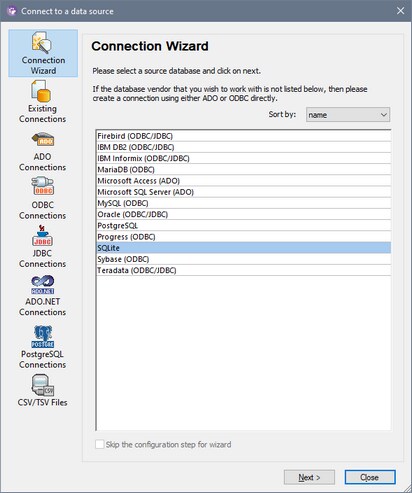Screen dimensions: 412x493
Task: Open the PostgreSQL Connections icon
Action: [x=42, y=347]
